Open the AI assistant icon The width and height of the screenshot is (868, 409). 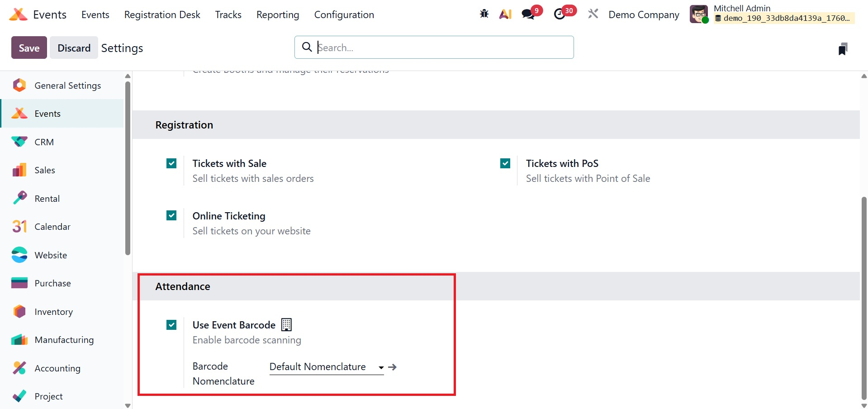505,14
